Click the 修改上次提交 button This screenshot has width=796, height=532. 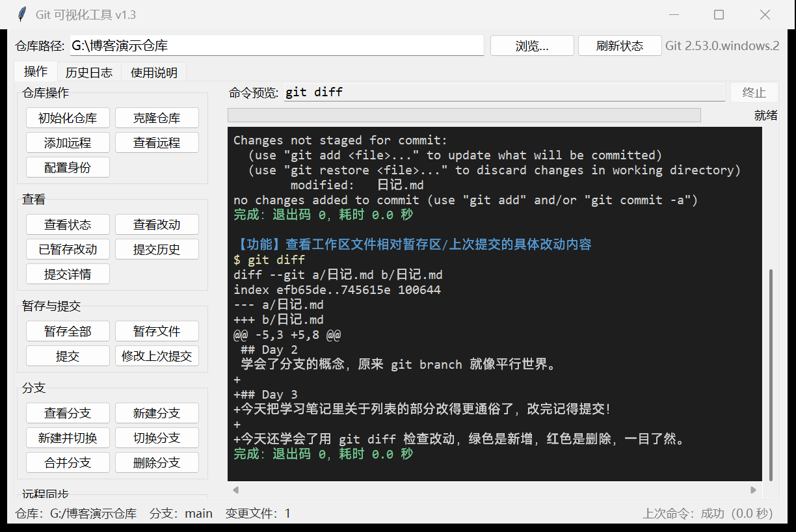pyautogui.click(x=157, y=356)
